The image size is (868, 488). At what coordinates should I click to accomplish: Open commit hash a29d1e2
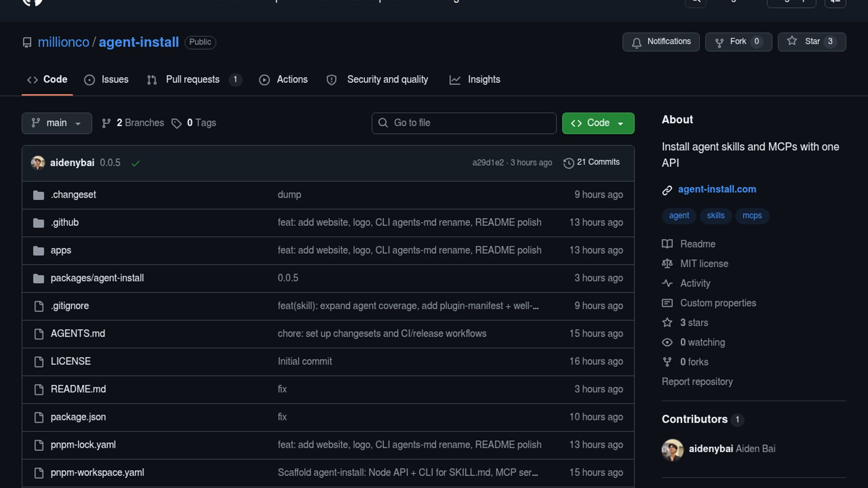point(488,163)
